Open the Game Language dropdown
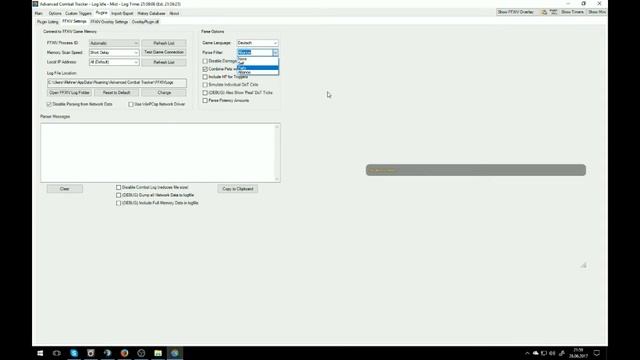The height and width of the screenshot is (360, 640). pos(257,43)
